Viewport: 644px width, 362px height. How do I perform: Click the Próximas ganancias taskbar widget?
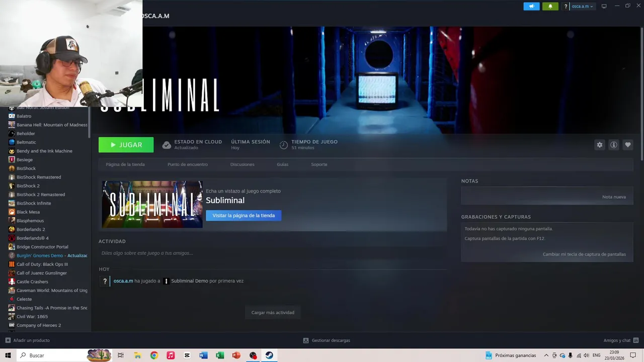tap(511, 355)
